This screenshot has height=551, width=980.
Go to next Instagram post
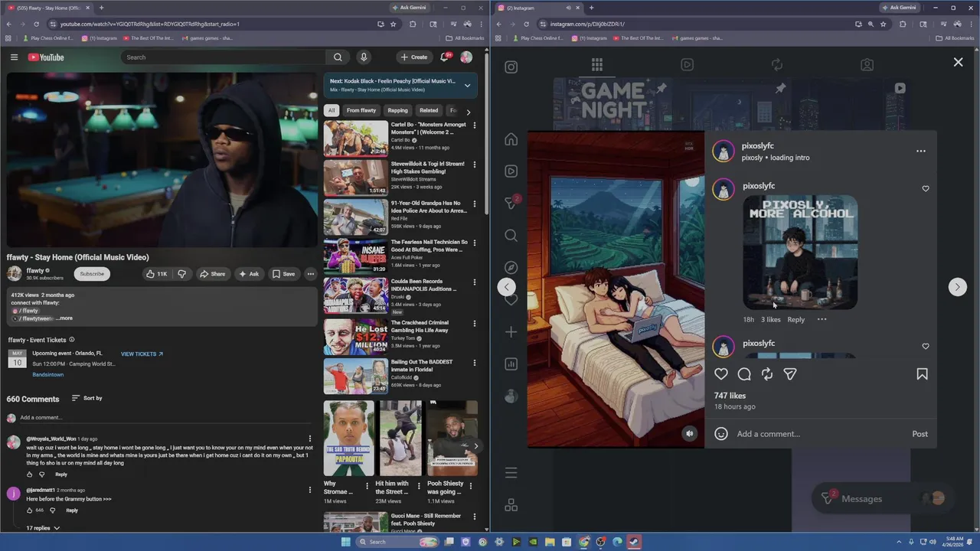pyautogui.click(x=957, y=287)
